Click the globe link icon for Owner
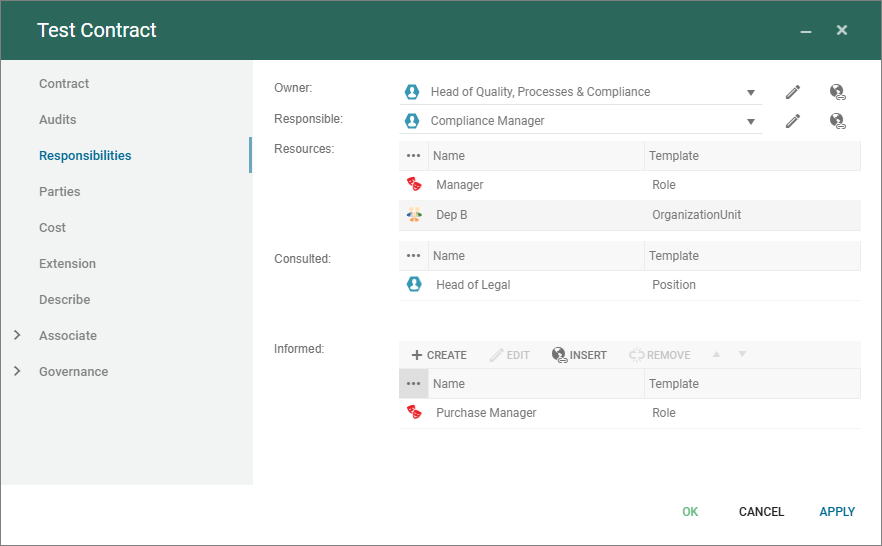 pyautogui.click(x=838, y=92)
